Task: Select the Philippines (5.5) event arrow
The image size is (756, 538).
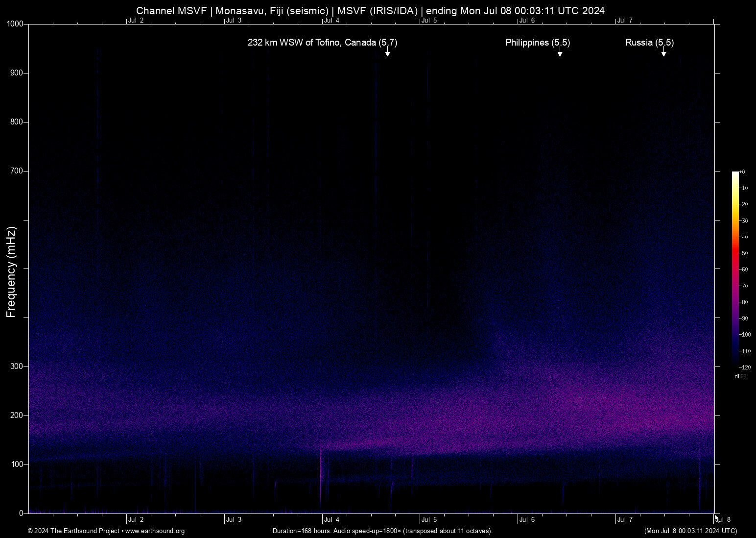Action: 560,53
